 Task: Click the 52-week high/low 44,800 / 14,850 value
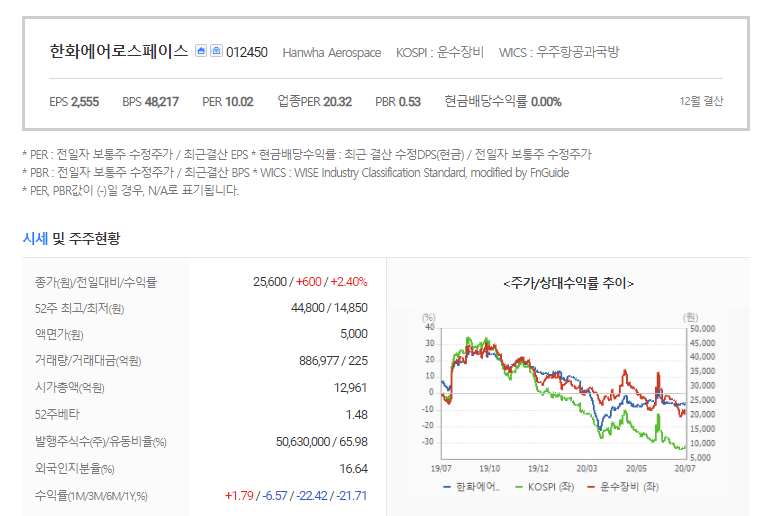(329, 308)
